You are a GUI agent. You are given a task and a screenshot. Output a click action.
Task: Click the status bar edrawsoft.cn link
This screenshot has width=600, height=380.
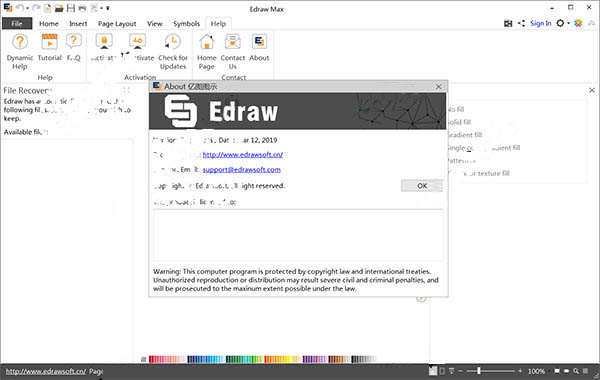click(46, 371)
